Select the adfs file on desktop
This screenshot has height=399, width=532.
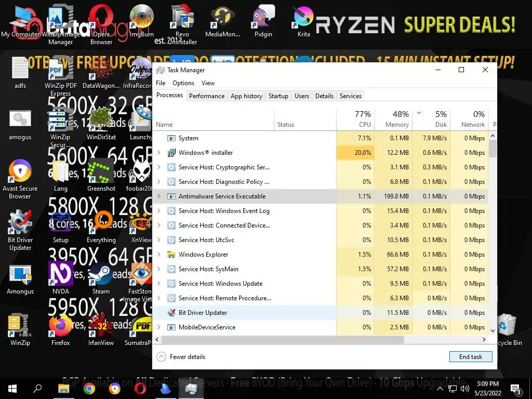point(20,73)
